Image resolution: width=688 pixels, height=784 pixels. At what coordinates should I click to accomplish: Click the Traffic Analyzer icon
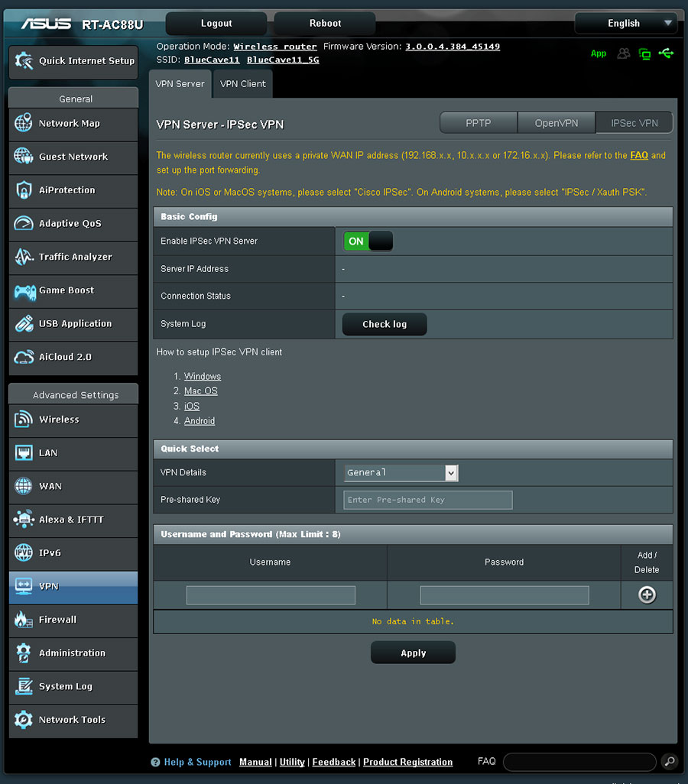click(24, 257)
